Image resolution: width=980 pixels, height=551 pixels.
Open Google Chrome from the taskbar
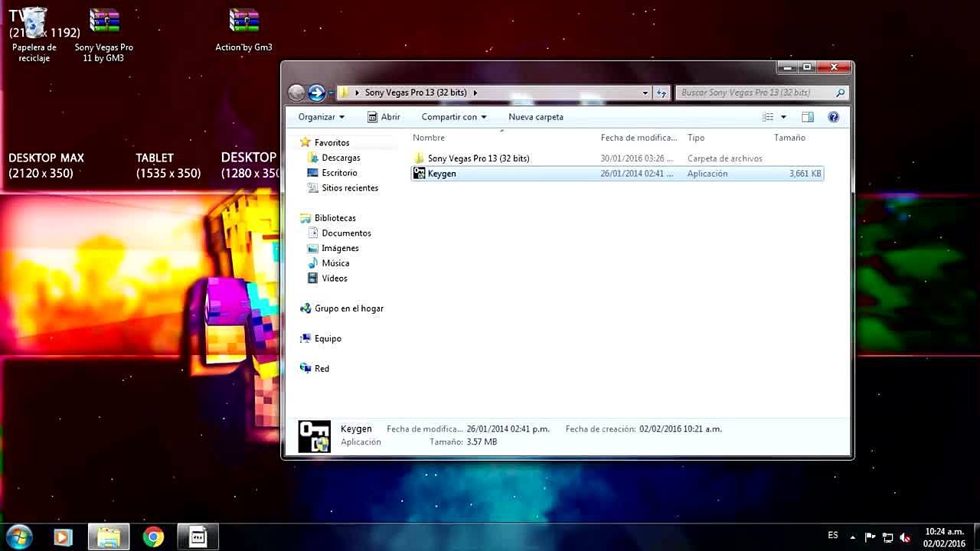coord(153,537)
